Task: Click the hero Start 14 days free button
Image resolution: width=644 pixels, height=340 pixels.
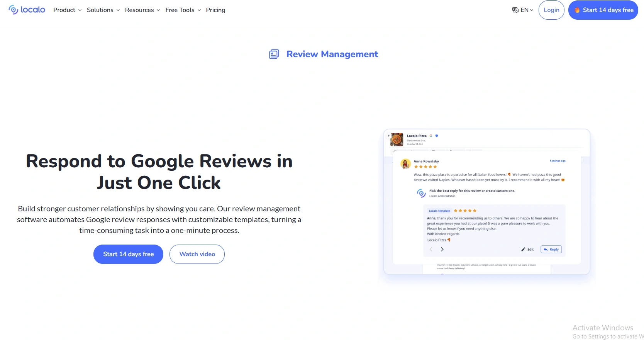Action: [128, 254]
